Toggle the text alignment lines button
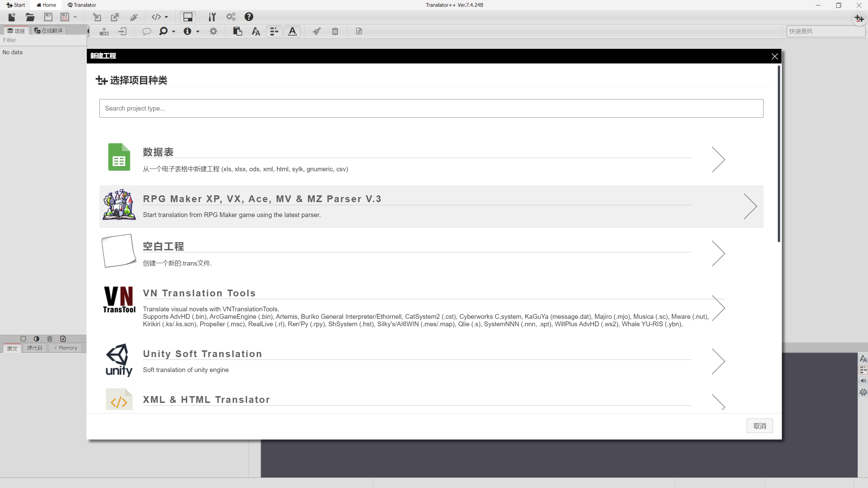This screenshot has height=488, width=868. tap(274, 31)
